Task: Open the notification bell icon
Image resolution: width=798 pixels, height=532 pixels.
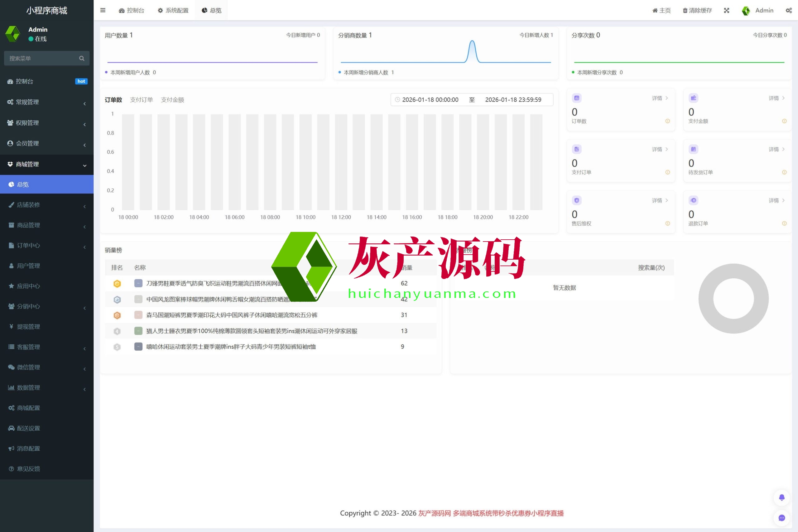Action: point(782,497)
